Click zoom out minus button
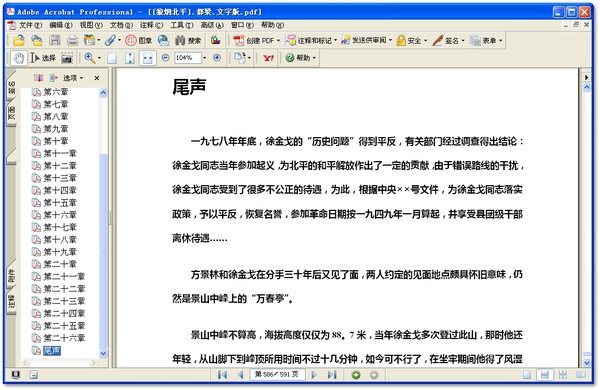This screenshot has height=390, width=600. click(x=165, y=58)
